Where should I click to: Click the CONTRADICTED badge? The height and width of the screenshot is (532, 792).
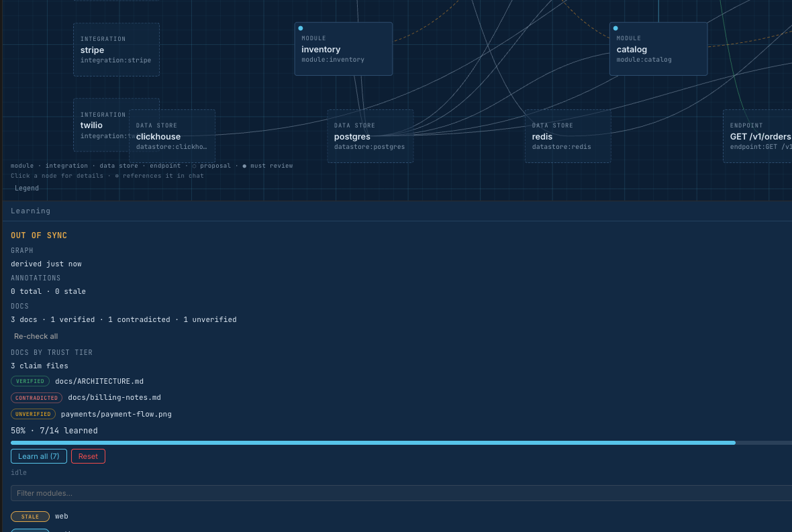click(36, 398)
